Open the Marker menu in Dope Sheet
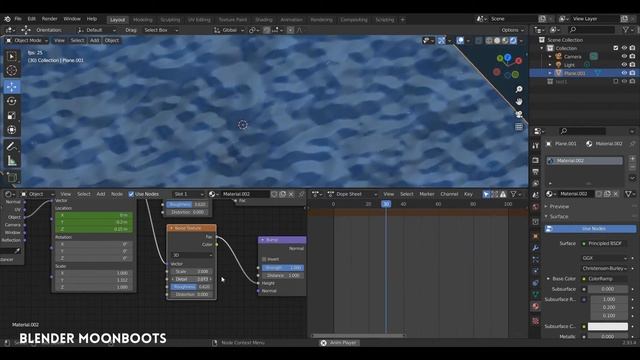 427,194
